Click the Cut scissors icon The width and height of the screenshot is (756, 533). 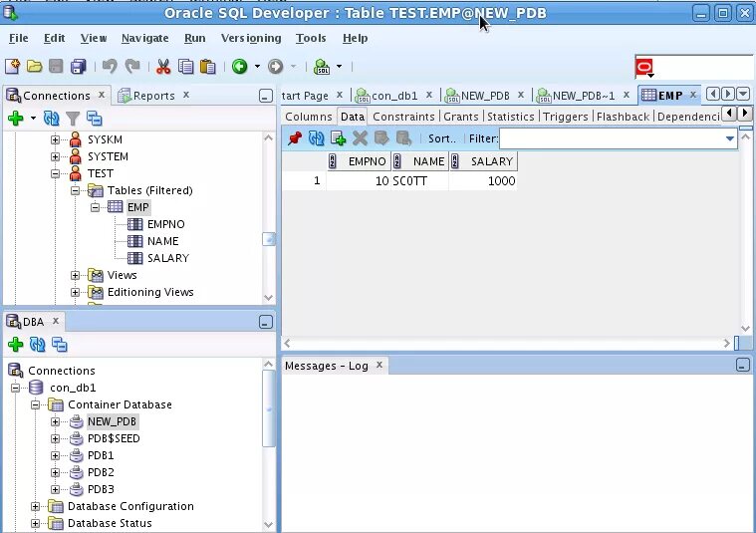point(163,66)
